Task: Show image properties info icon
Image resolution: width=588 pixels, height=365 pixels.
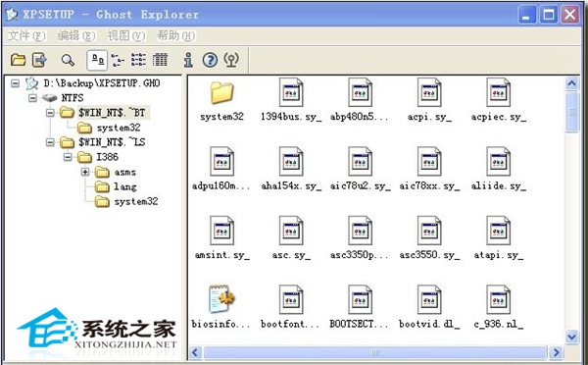Action: click(188, 60)
